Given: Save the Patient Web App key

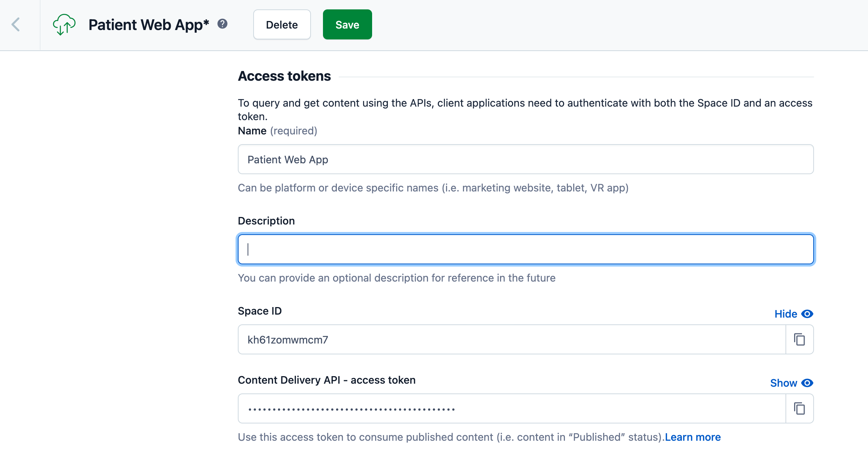Looking at the screenshot, I should [x=347, y=25].
